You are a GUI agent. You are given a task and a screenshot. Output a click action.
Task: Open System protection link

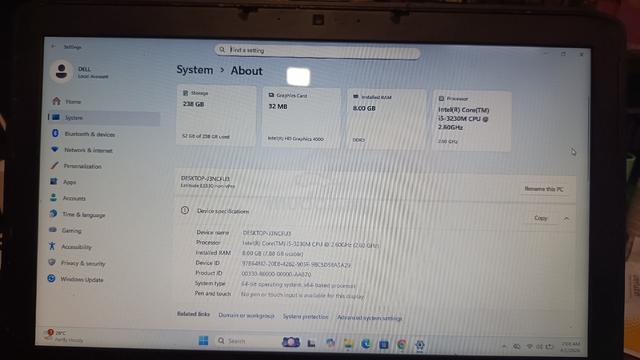(305, 317)
